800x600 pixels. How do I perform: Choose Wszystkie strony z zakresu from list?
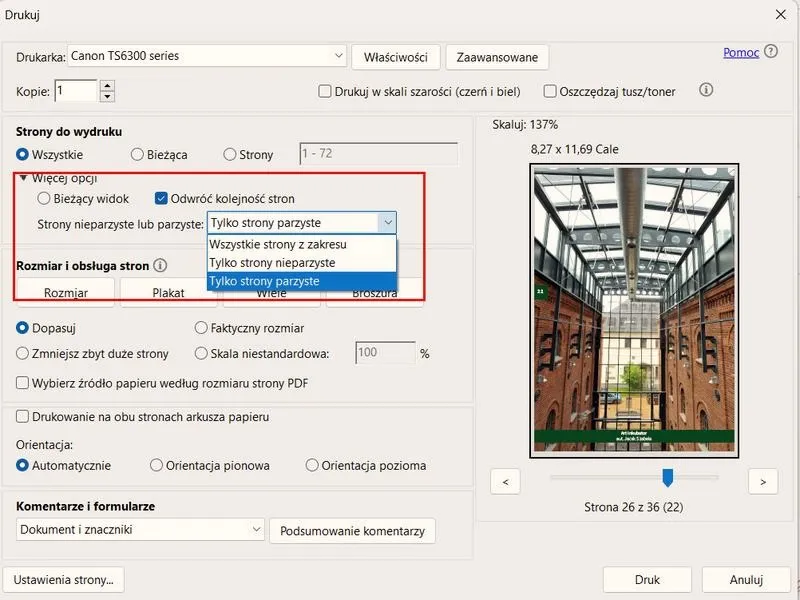coord(302,244)
